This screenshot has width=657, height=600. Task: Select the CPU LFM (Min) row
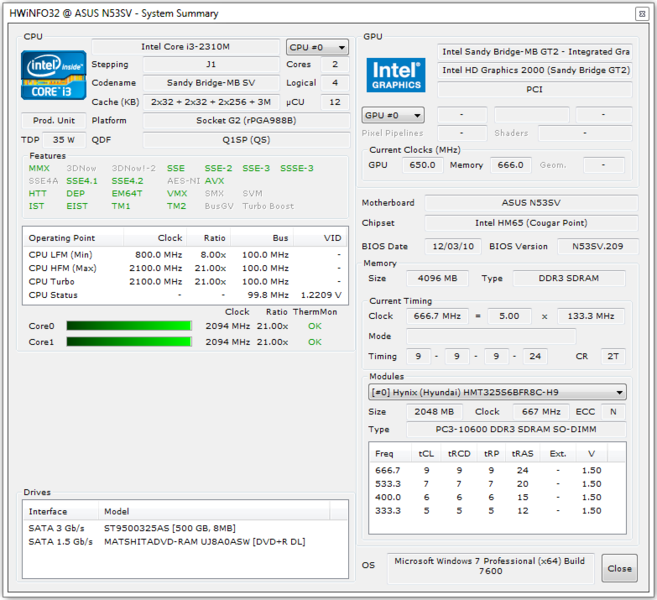185,255
